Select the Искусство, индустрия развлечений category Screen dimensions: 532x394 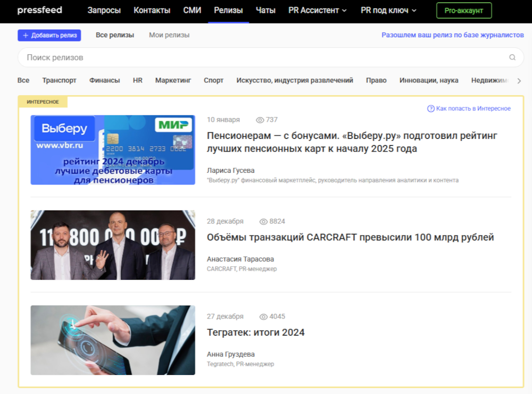pyautogui.click(x=295, y=80)
